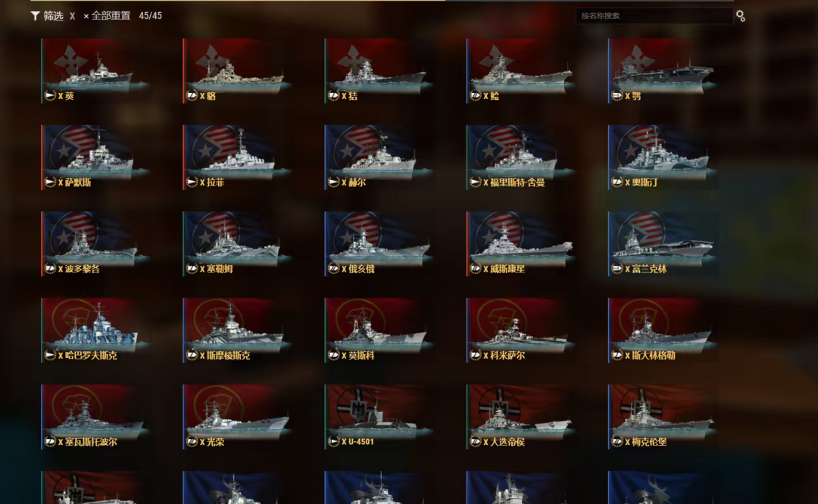Open the gear settings next to search

pyautogui.click(x=740, y=16)
